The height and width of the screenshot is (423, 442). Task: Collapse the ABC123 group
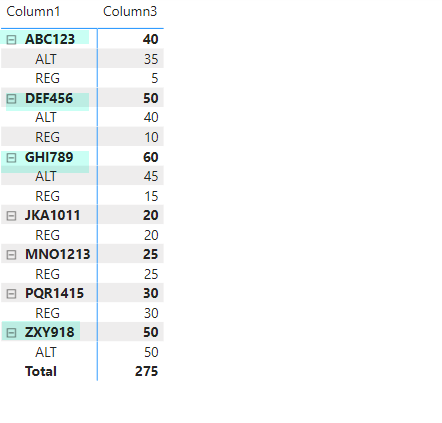click(11, 40)
